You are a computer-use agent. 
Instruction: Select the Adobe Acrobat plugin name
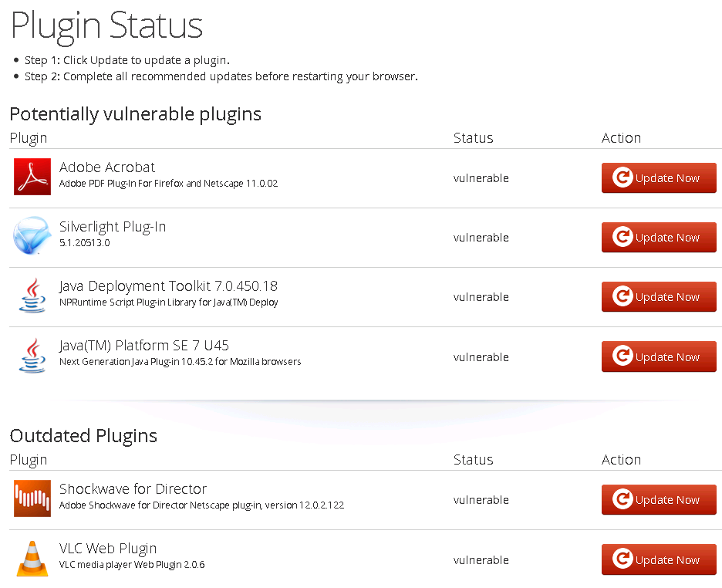107,167
